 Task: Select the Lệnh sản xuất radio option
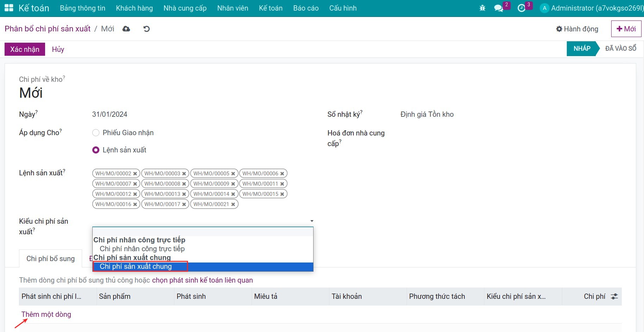[96, 150]
